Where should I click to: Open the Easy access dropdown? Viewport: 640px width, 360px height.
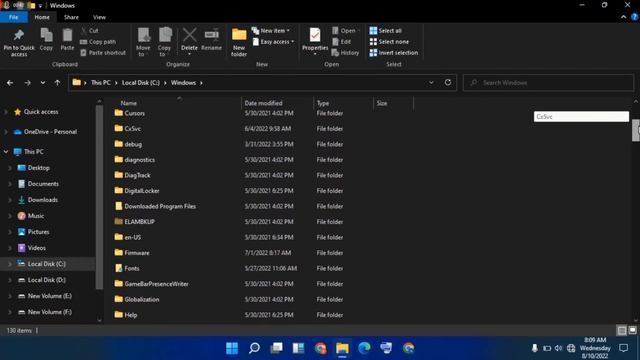pos(273,42)
